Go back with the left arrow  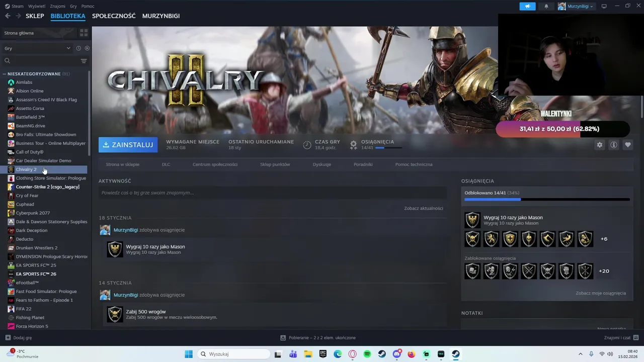8,16
